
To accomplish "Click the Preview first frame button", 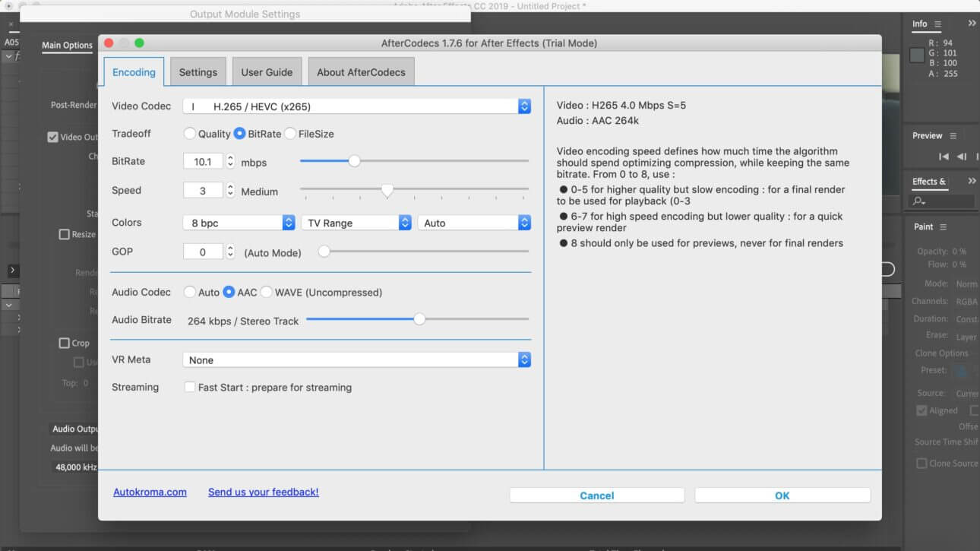I will [x=944, y=157].
